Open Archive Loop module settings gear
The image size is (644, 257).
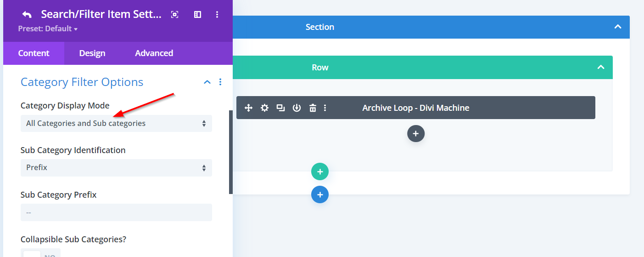(264, 108)
